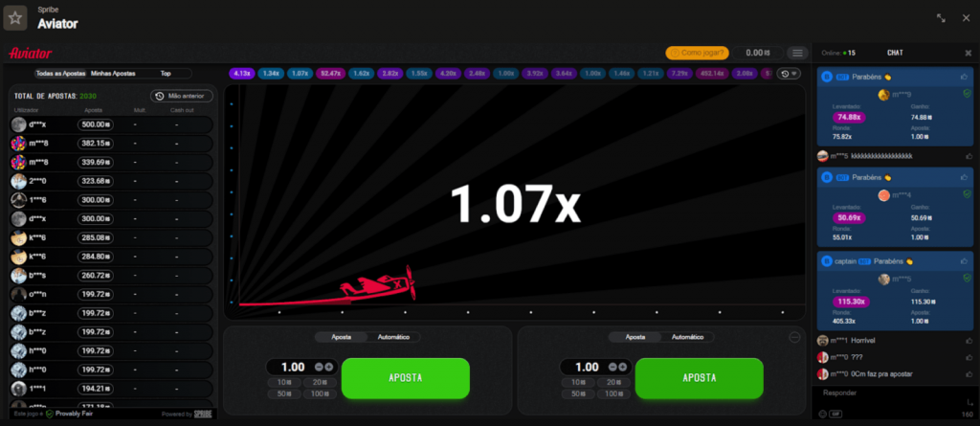Increase bet with plus in second bet panel
Viewport: 980px width, 426px height.
(x=622, y=368)
